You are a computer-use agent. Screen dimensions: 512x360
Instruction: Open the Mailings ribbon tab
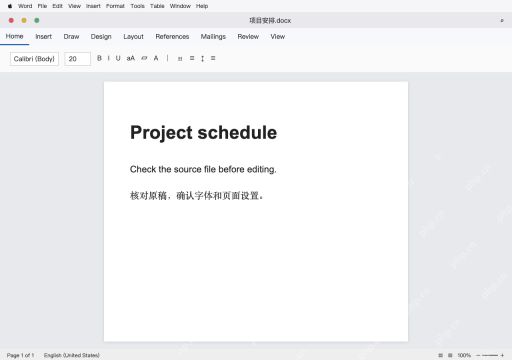(x=213, y=37)
